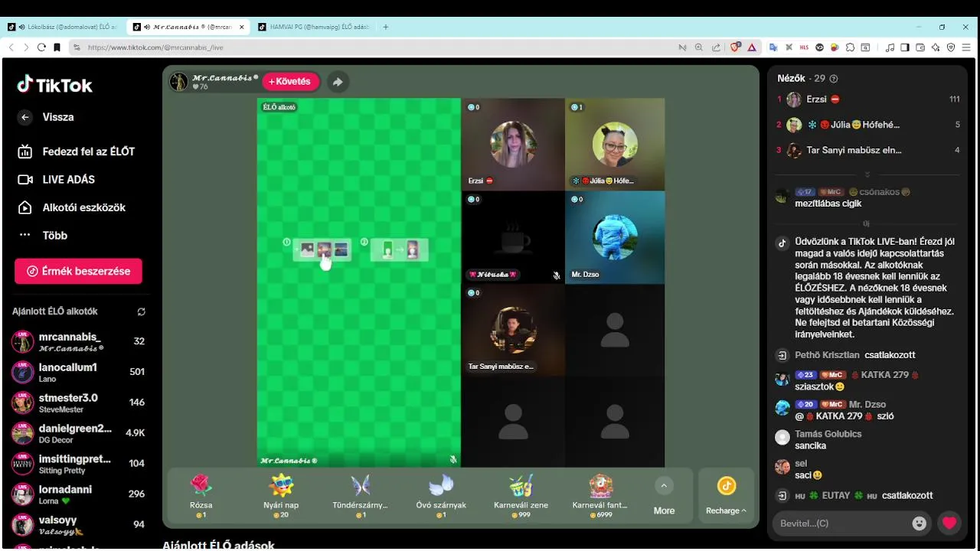Open lanocallum1 live creator row
This screenshot has width=980, height=551.
click(78, 372)
